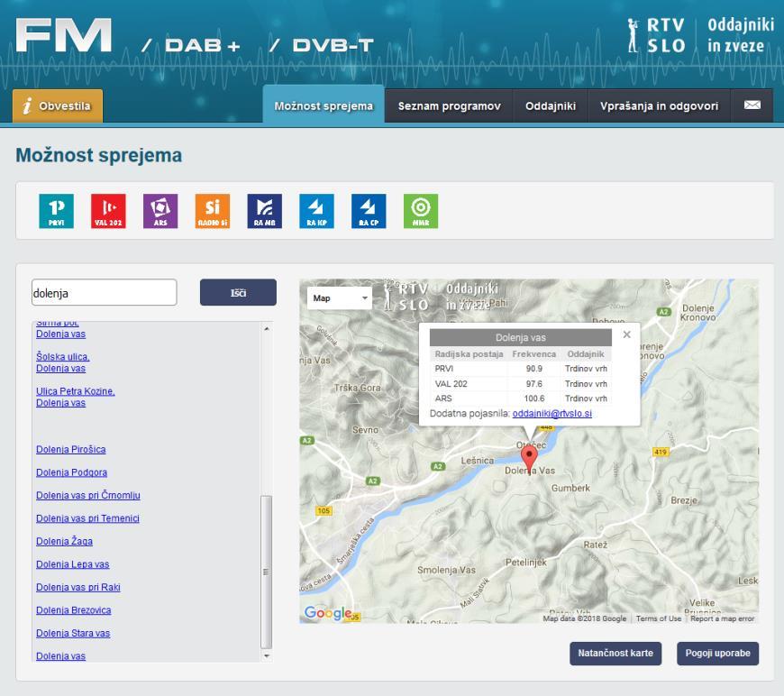Select the RA KP station icon
Screen dimensions: 784x696
click(x=316, y=211)
